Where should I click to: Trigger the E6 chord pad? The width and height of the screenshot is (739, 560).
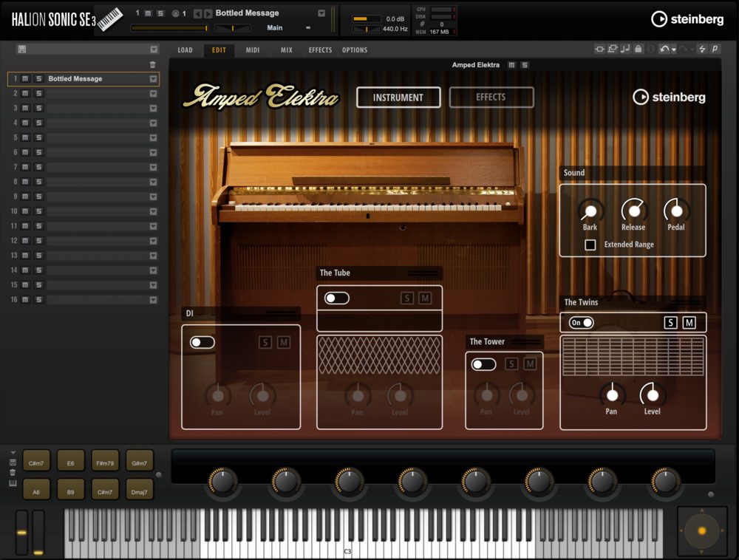point(71,462)
